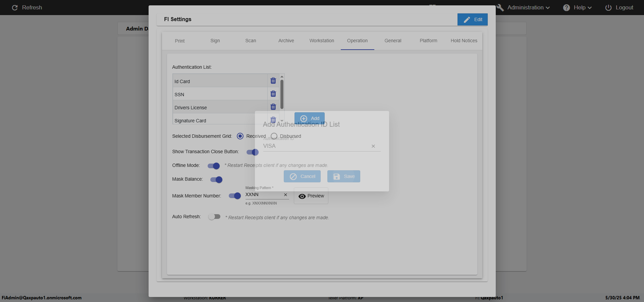Save the new authentication ID
Viewport: 644px width, 302px height.
click(x=343, y=176)
